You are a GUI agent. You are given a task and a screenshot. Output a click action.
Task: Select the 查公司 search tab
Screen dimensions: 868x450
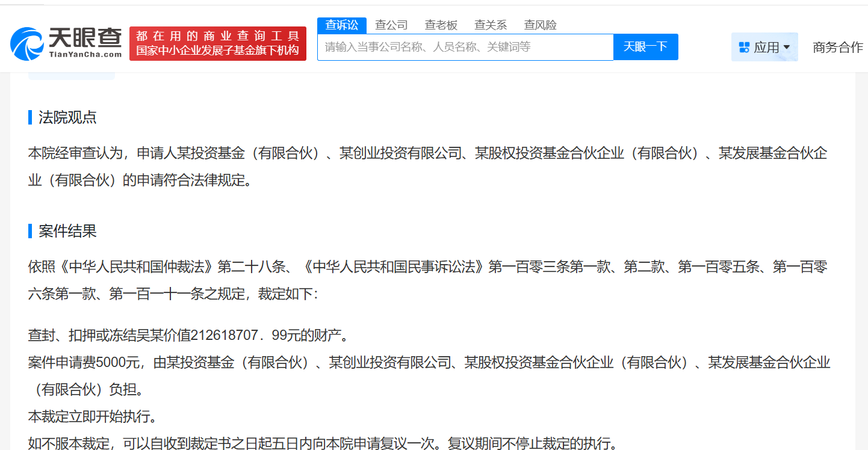[x=391, y=25]
